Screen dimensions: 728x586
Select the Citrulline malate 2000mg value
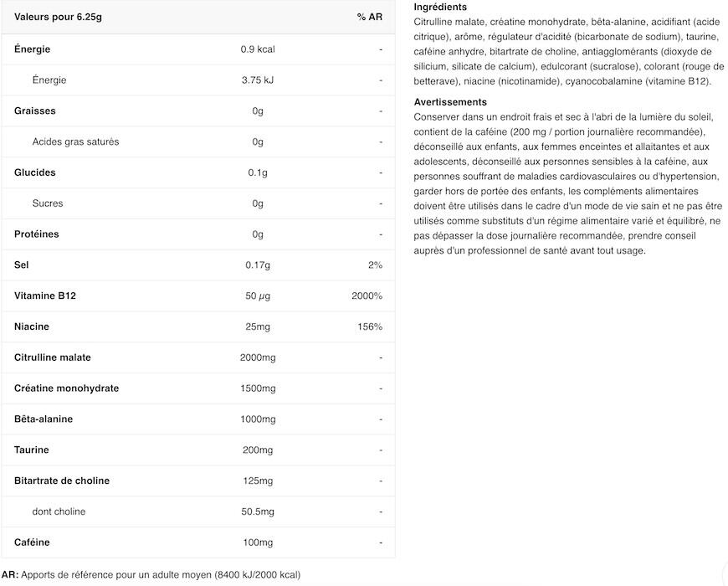[258, 357]
